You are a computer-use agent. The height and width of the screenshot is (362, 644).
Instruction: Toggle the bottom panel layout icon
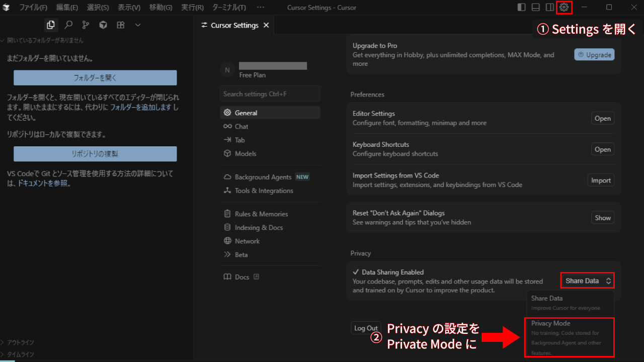[x=536, y=7]
